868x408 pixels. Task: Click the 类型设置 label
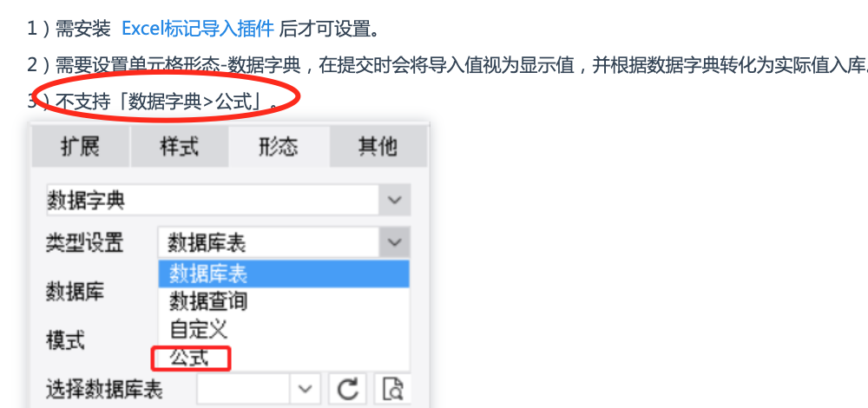85,242
